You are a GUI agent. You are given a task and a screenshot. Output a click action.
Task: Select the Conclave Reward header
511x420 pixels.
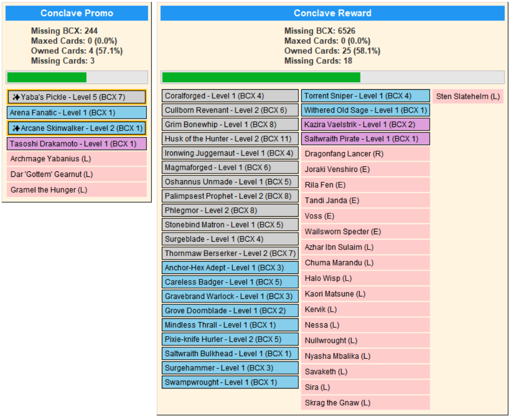click(332, 13)
